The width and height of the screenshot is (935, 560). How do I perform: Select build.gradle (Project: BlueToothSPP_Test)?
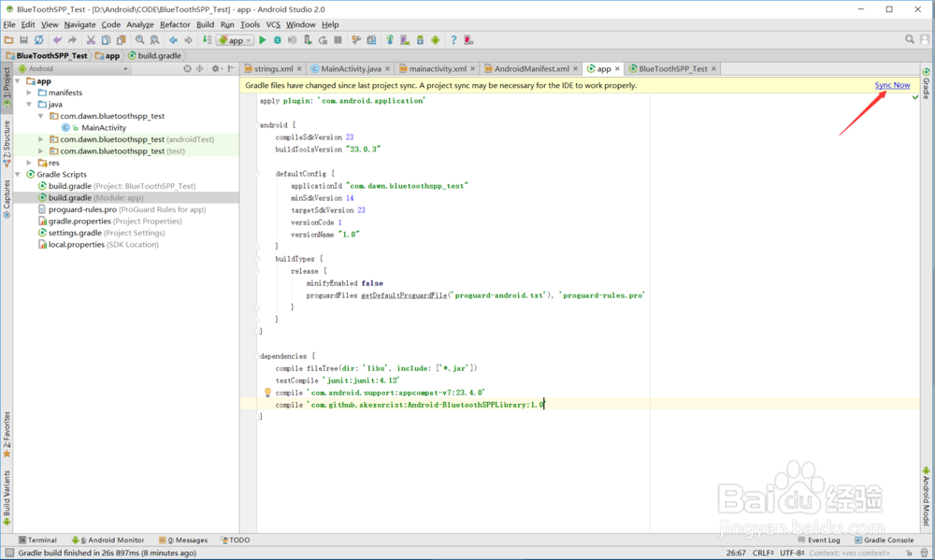[x=122, y=186]
